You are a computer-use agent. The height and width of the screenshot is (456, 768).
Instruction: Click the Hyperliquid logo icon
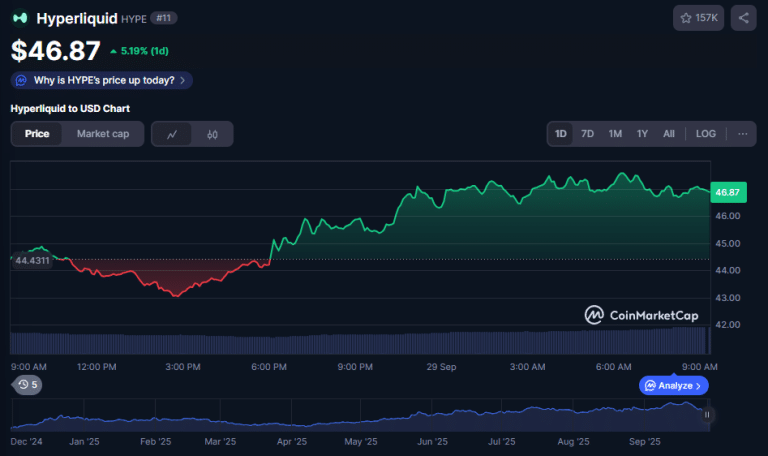click(20, 18)
